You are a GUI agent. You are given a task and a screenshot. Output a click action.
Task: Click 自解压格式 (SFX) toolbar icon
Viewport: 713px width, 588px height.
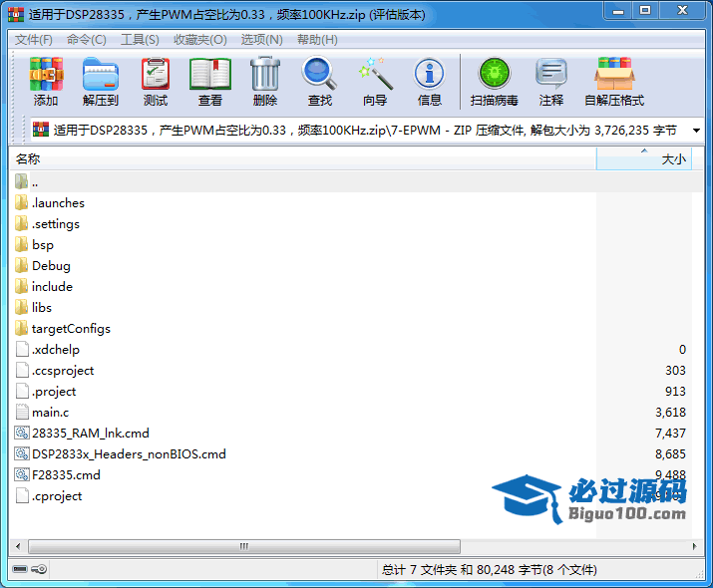pos(614,74)
